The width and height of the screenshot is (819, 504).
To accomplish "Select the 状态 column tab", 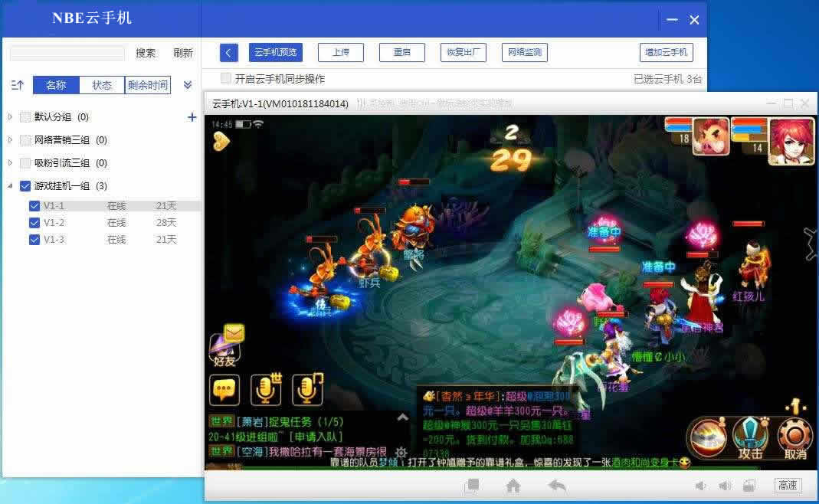I will coord(102,84).
